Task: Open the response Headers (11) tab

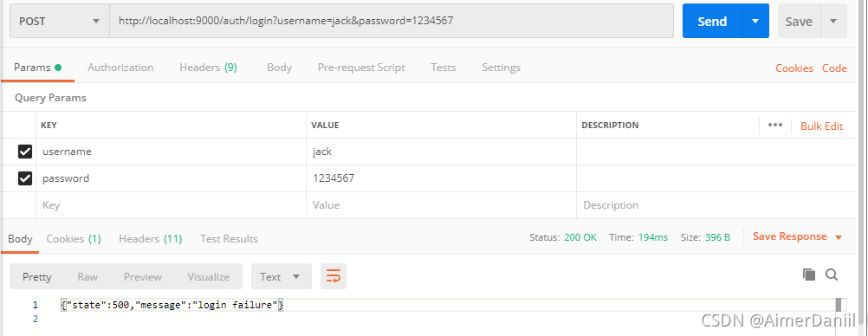Action: click(151, 239)
